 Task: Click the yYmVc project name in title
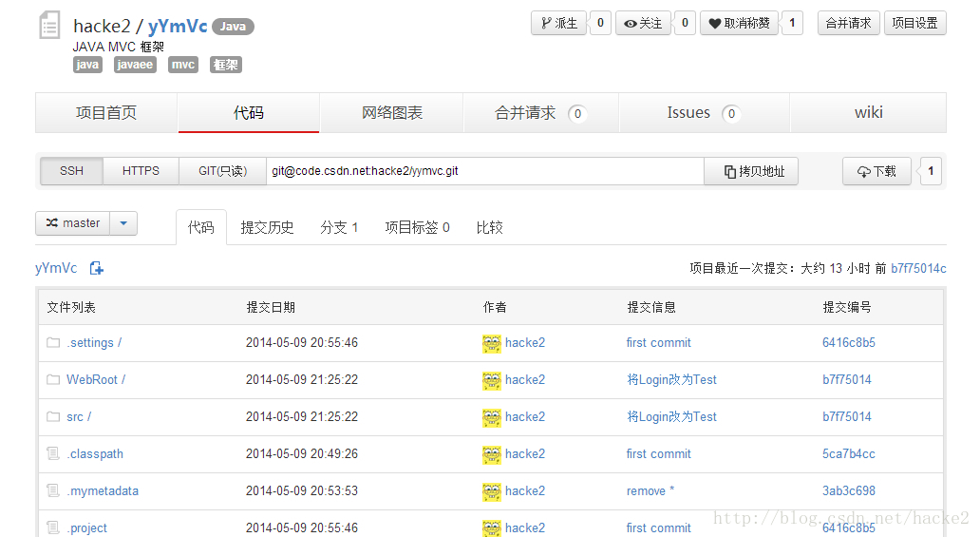178,27
